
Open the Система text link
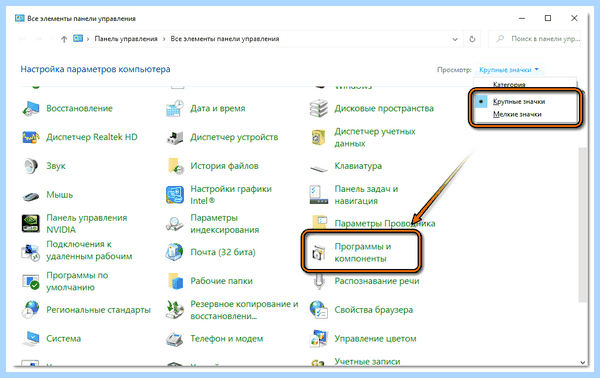click(x=64, y=339)
